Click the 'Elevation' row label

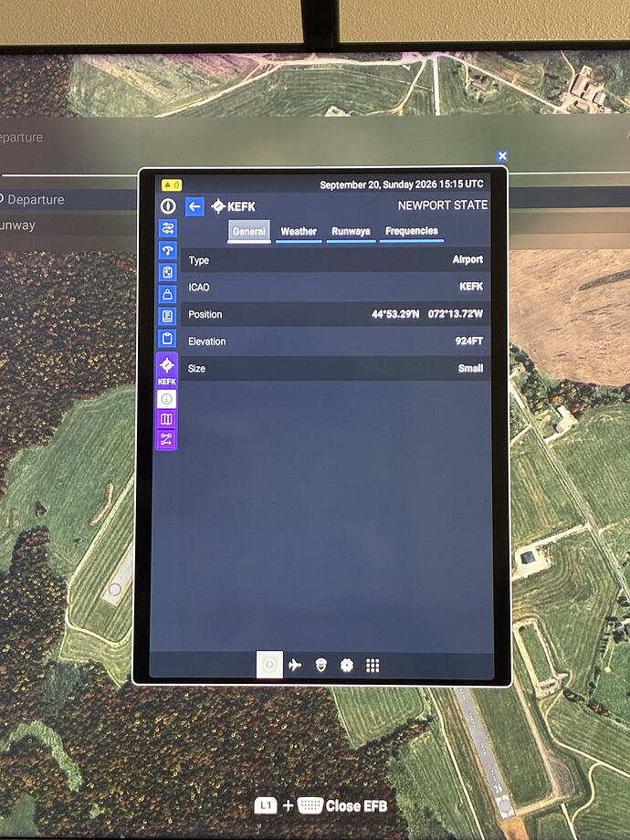pyautogui.click(x=206, y=341)
